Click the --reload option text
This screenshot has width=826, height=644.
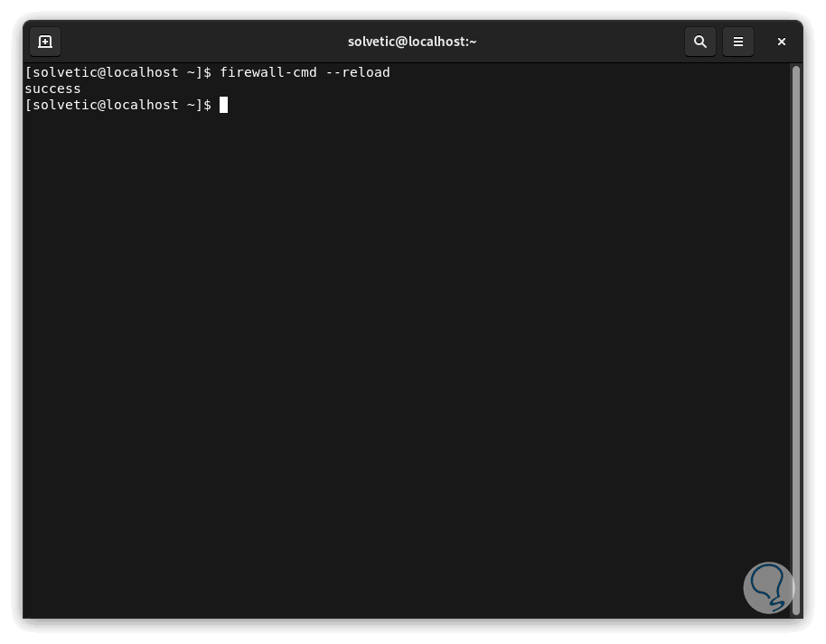(357, 72)
